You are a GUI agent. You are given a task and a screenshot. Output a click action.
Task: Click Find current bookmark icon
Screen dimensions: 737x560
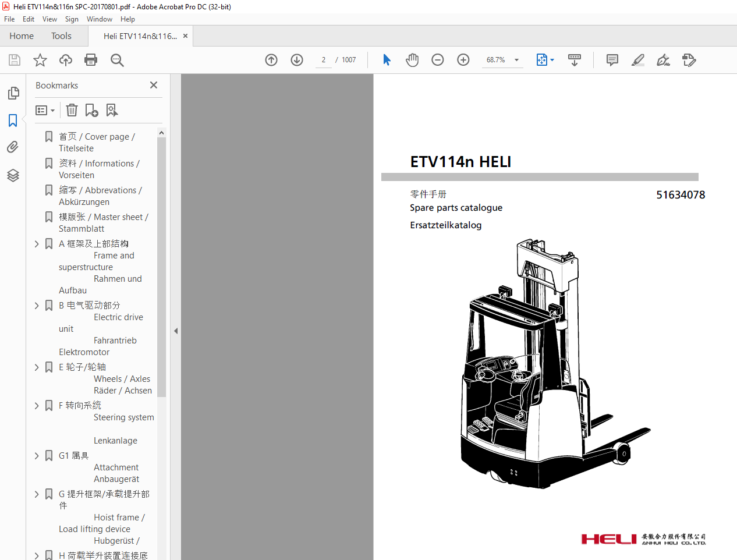coord(112,110)
